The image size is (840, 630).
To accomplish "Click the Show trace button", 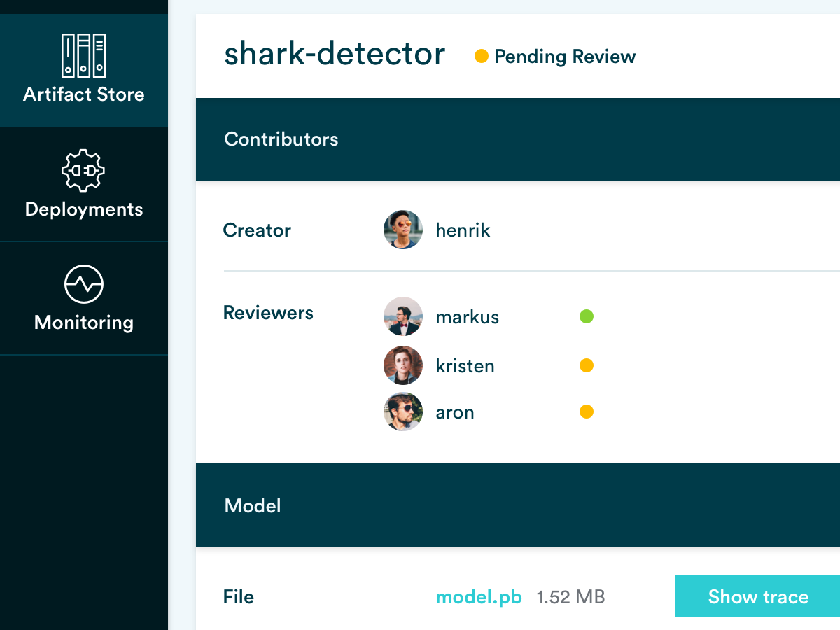I will pos(757,596).
